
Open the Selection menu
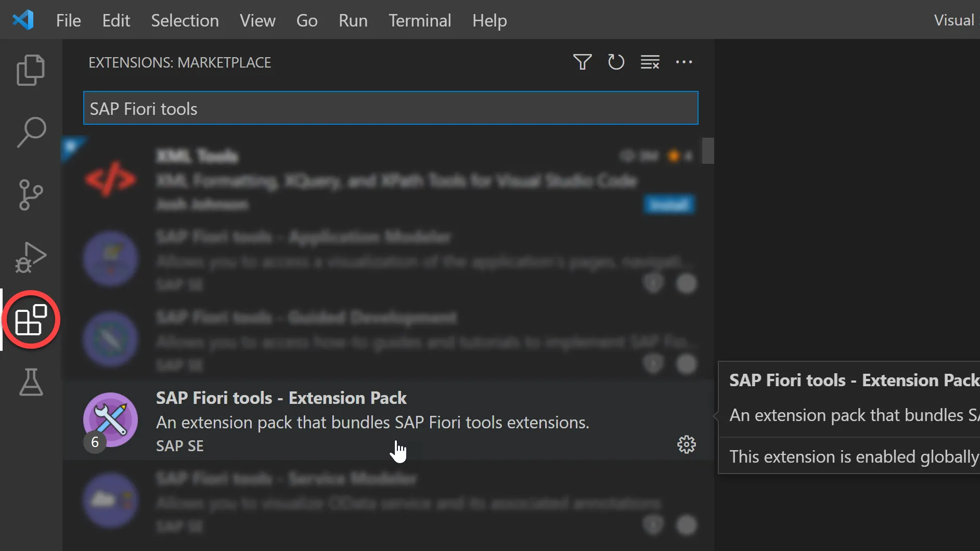pos(185,20)
